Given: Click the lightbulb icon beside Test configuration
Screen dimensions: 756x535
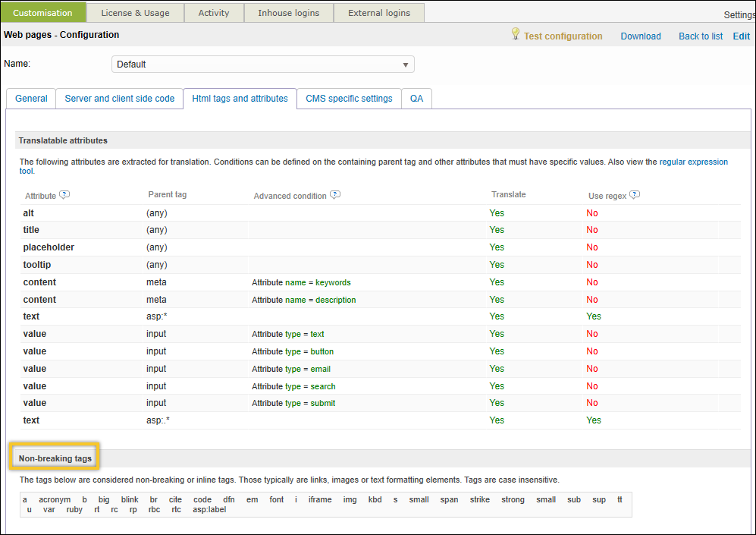Looking at the screenshot, I should pyautogui.click(x=516, y=34).
